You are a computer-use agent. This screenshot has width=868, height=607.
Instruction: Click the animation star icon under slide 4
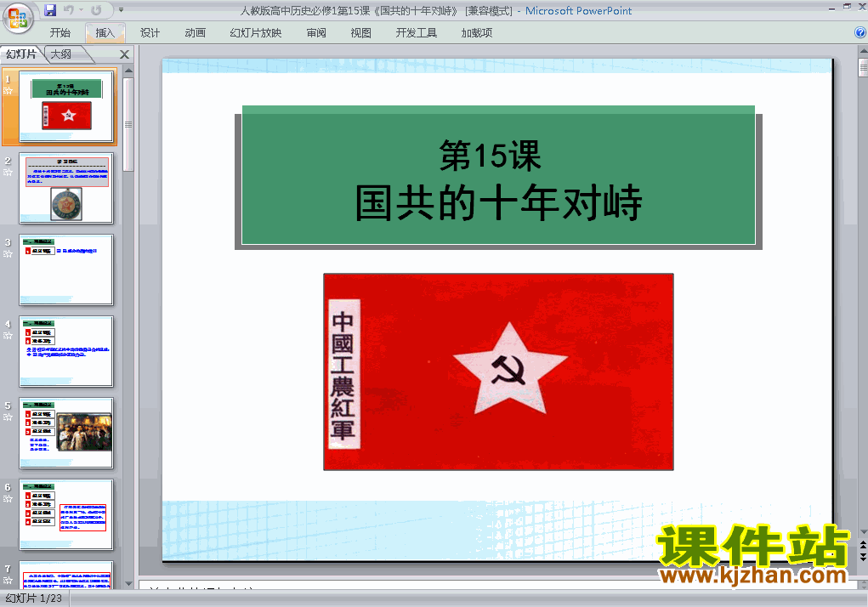[8, 335]
